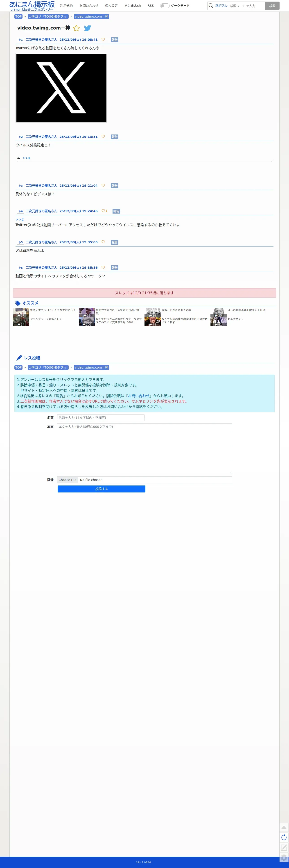
Task: Open recommended thread 毎晩先生でシコってそうな生徒として
Action: click(53, 310)
